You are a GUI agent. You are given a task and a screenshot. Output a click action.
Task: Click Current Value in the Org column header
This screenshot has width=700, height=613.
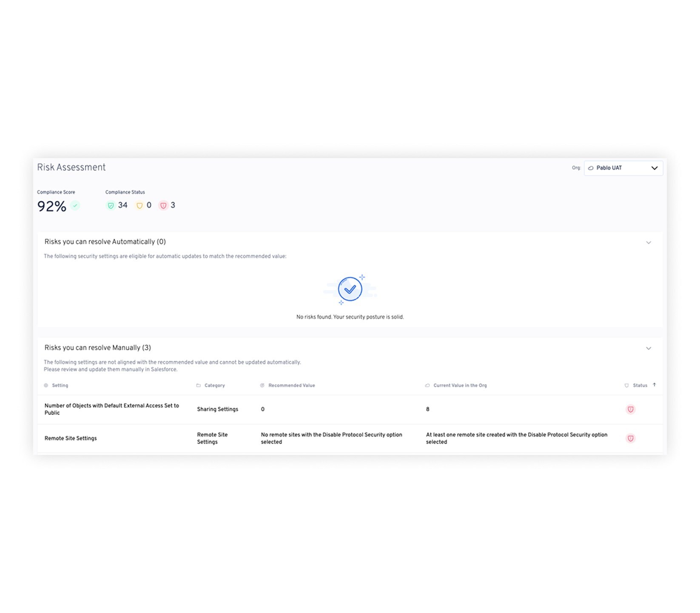[460, 386]
